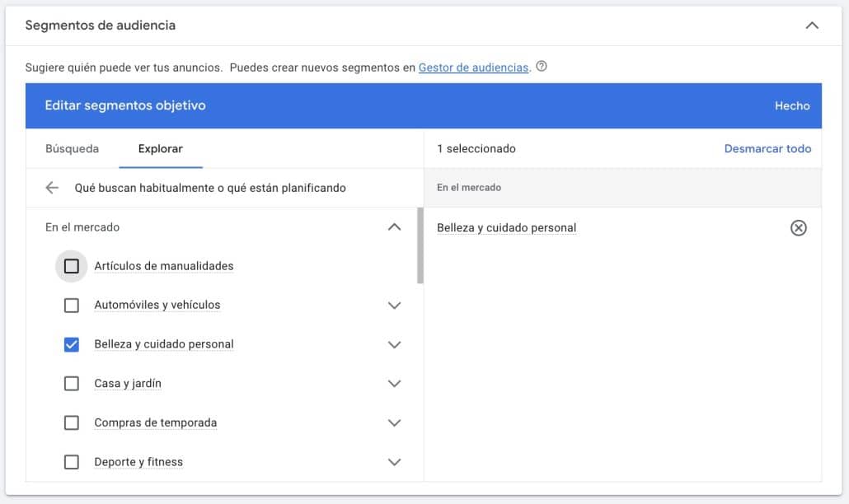849x504 pixels.
Task: Select the Casa y jardín checkbox
Action: coord(72,384)
